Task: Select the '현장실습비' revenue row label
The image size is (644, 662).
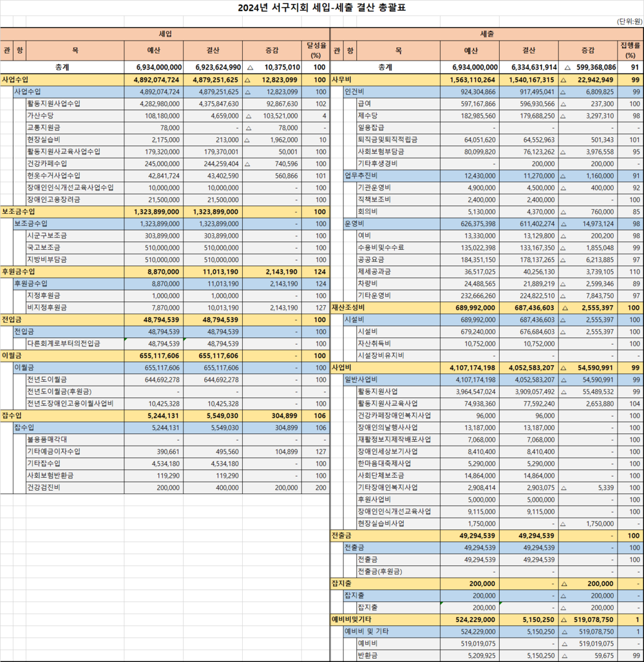Action: point(75,140)
